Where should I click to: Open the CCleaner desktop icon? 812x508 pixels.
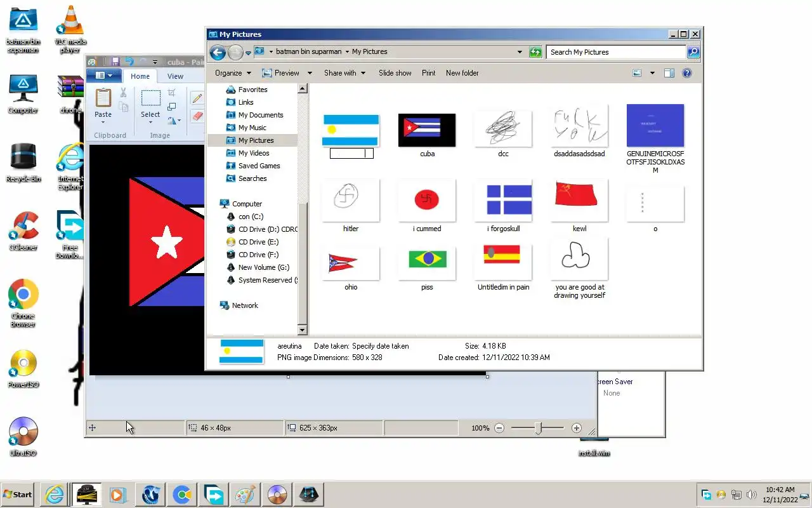coord(23,231)
